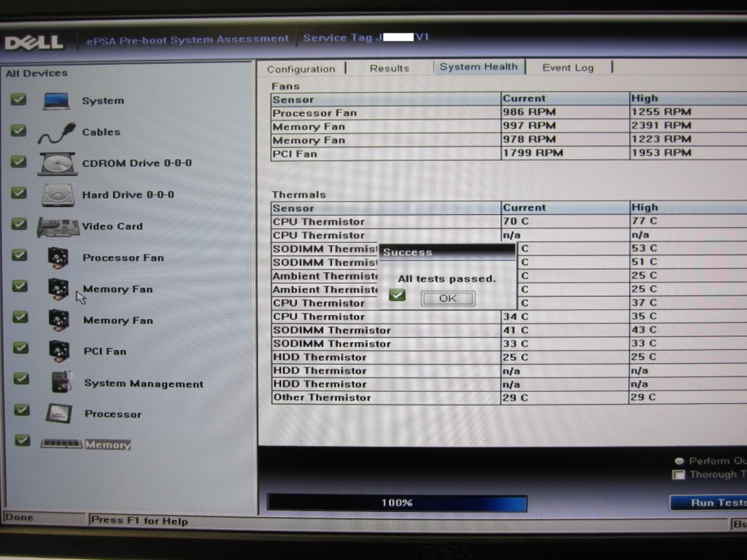Select the Video Card entry

pos(112,226)
